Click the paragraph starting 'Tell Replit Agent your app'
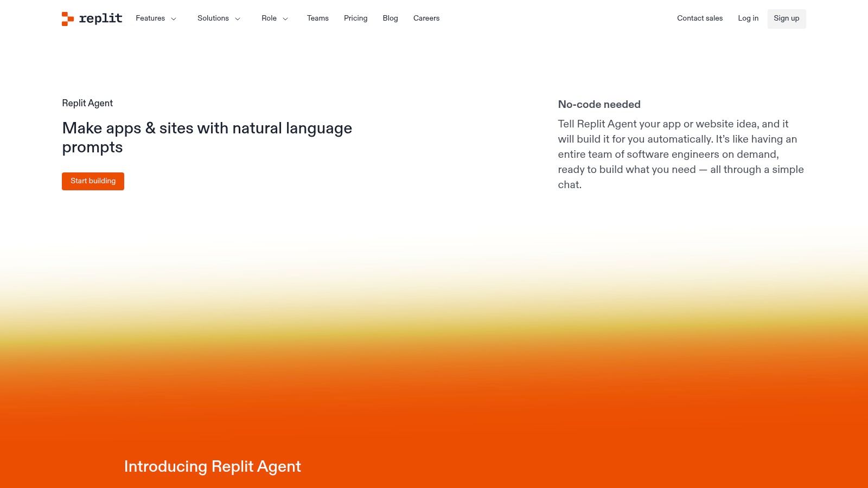This screenshot has height=488, width=868. click(681, 155)
